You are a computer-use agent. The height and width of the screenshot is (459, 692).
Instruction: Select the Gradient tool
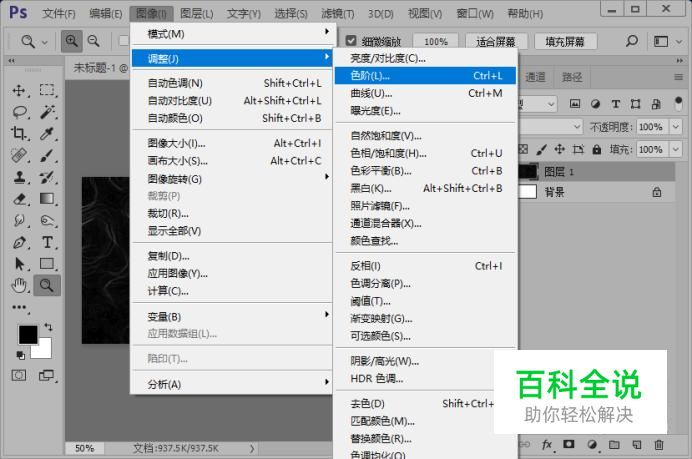[47, 199]
